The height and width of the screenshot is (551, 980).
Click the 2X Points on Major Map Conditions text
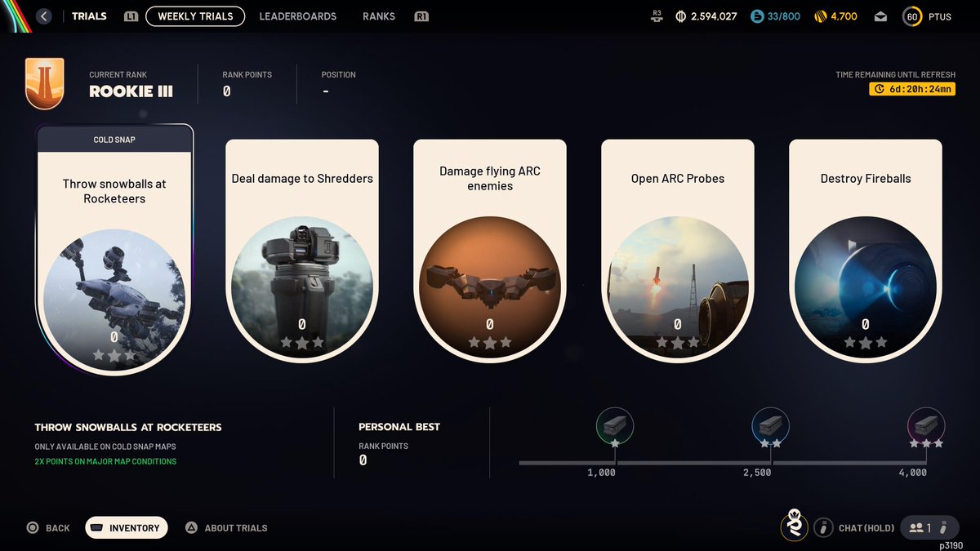[105, 461]
